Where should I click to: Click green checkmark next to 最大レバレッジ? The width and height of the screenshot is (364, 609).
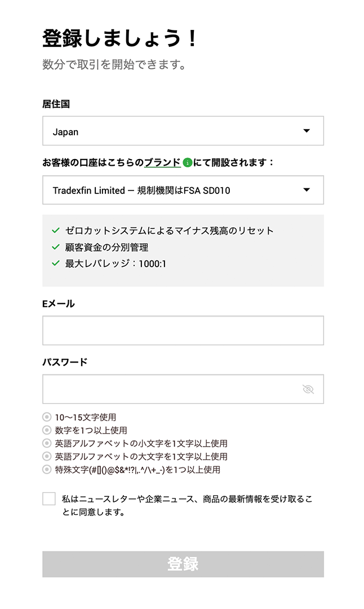[55, 263]
